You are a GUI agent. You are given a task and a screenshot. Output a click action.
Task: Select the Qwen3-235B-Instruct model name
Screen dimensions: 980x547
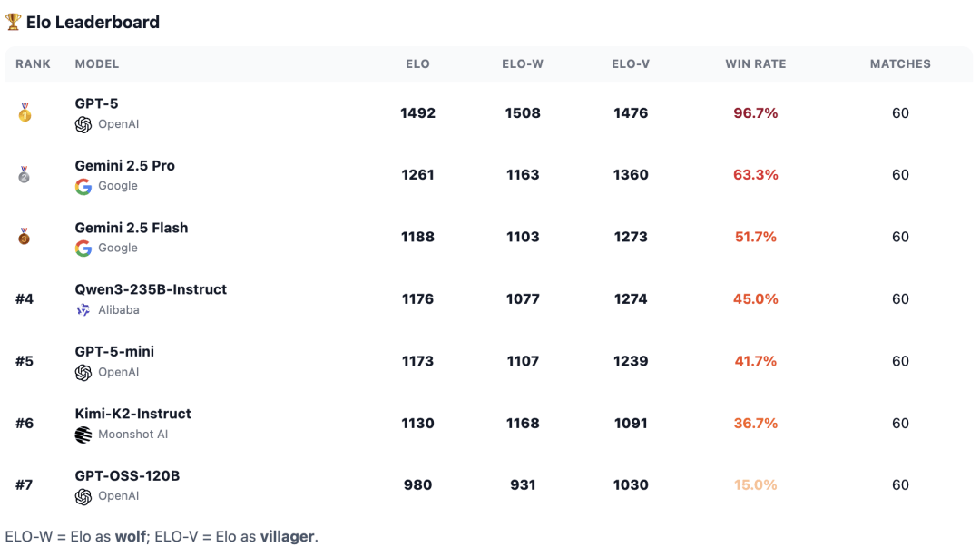click(151, 290)
